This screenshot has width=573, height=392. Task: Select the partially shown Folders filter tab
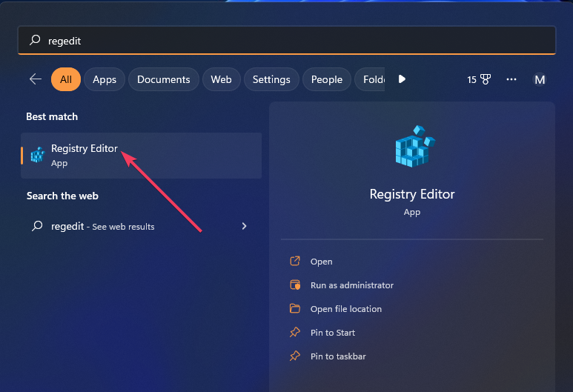click(x=370, y=79)
